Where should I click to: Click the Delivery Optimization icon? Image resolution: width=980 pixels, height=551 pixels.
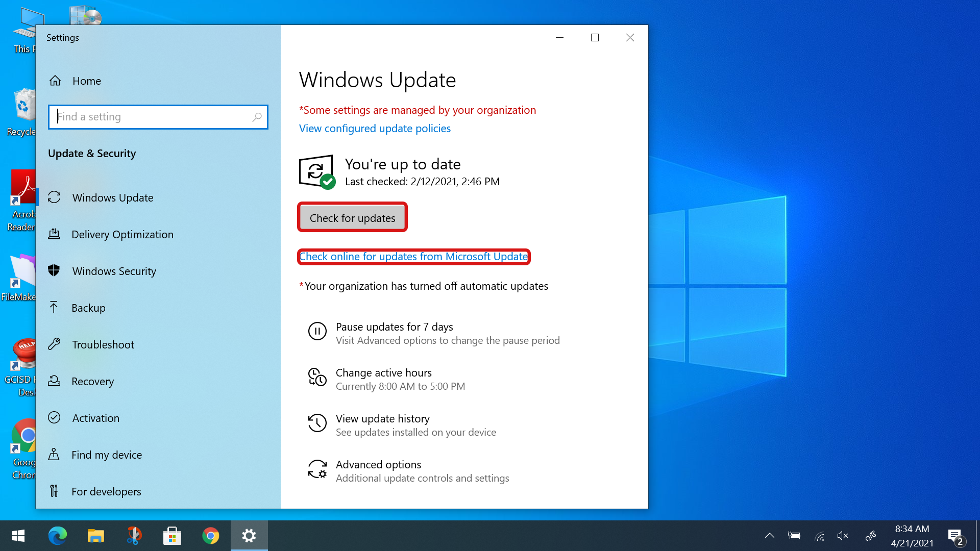click(x=55, y=234)
